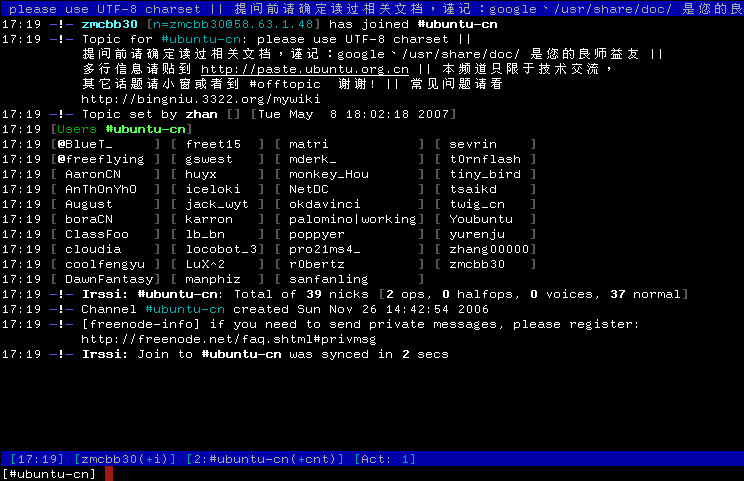
Task: Select nick okdavinci in user list
Action: [325, 204]
